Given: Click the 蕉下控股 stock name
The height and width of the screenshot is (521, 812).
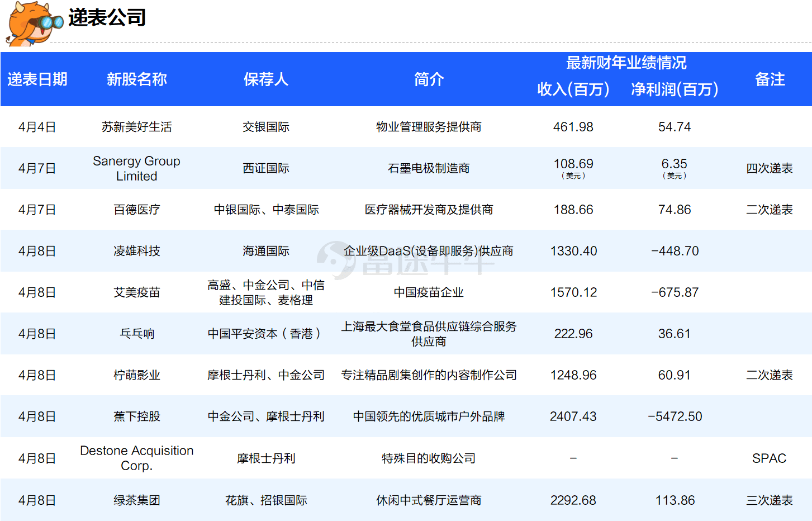Looking at the screenshot, I should (137, 416).
